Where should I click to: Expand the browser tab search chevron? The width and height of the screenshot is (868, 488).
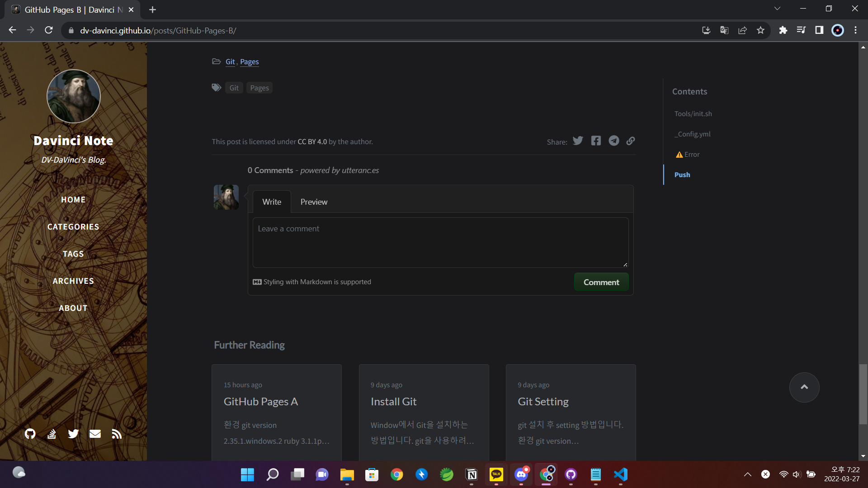click(x=777, y=9)
